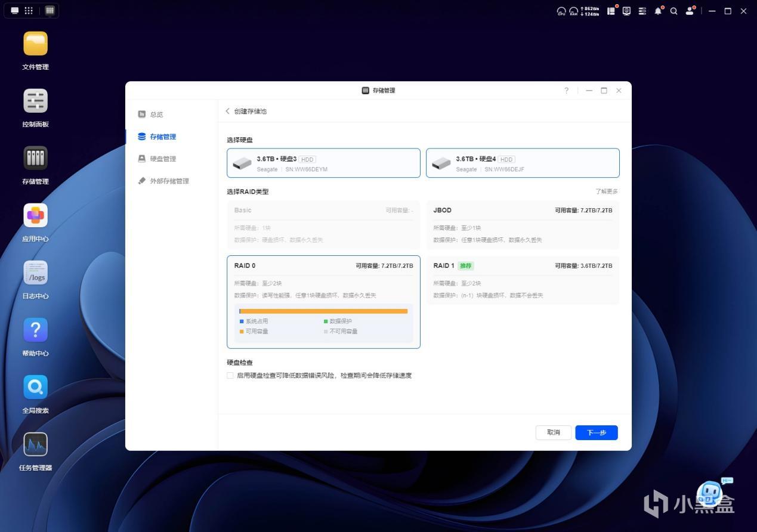The width and height of the screenshot is (757, 532).
Task: Click the stacked server bars icon in the top bar
Action: pyautogui.click(x=642, y=11)
